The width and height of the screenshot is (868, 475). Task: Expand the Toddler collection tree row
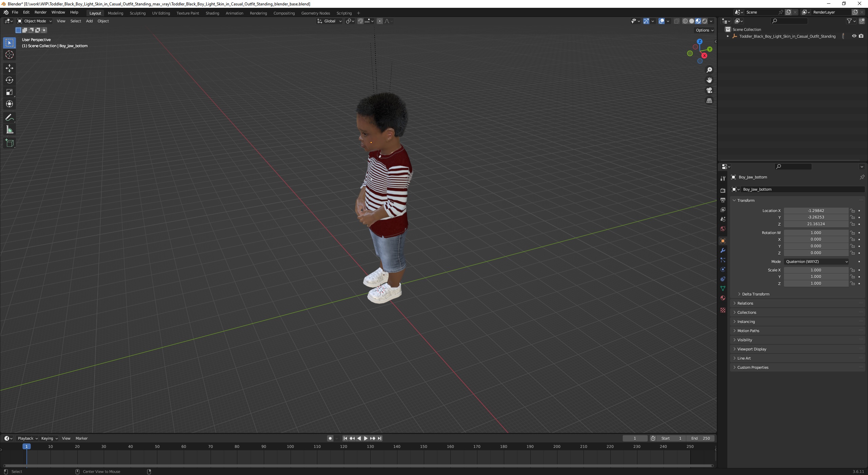point(728,36)
